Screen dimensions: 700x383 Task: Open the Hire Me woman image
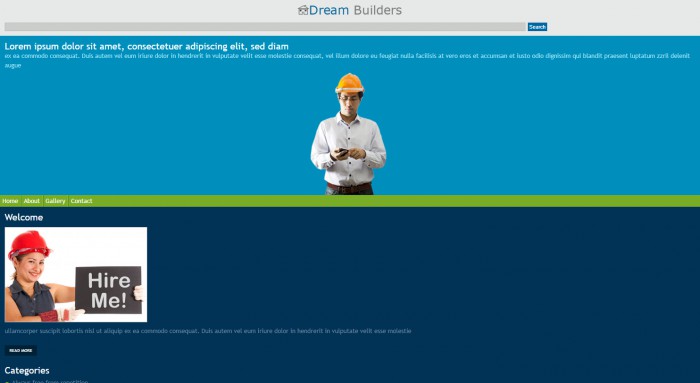pyautogui.click(x=75, y=275)
